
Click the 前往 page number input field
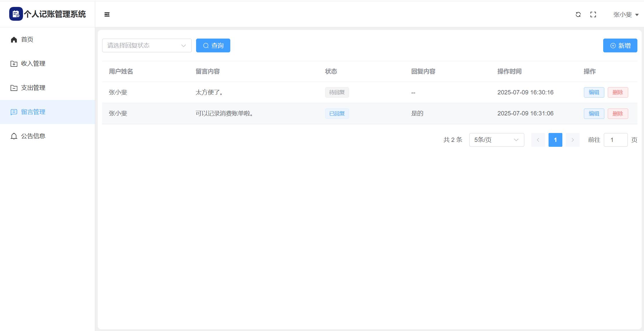(616, 140)
